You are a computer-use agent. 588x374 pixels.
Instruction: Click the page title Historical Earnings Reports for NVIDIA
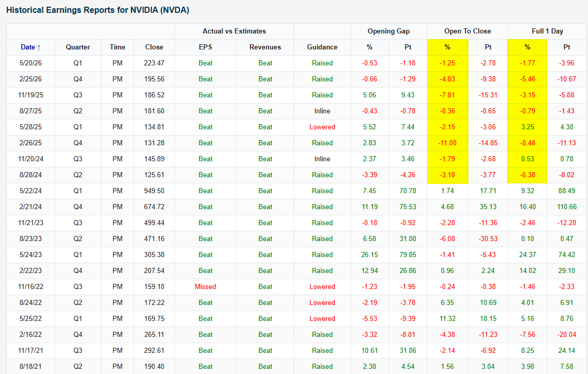tap(97, 10)
